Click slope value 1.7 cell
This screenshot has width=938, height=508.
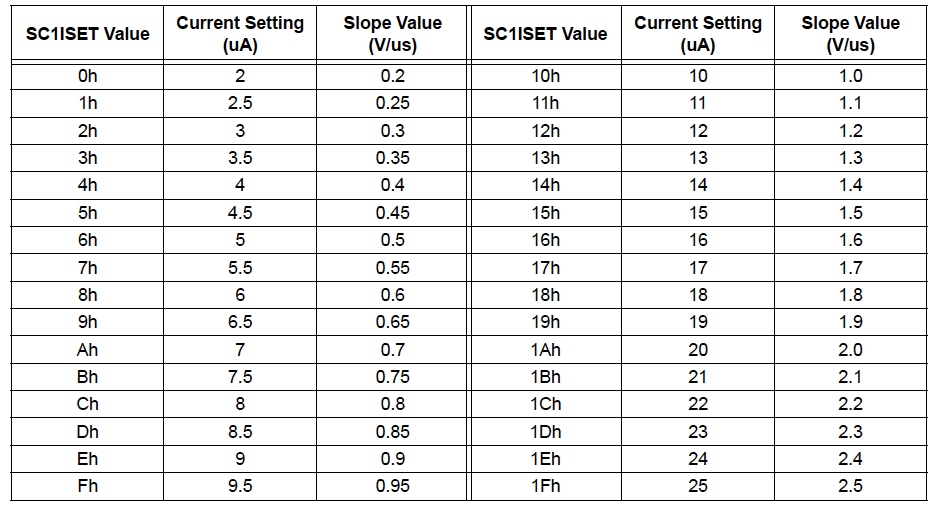[x=850, y=268]
